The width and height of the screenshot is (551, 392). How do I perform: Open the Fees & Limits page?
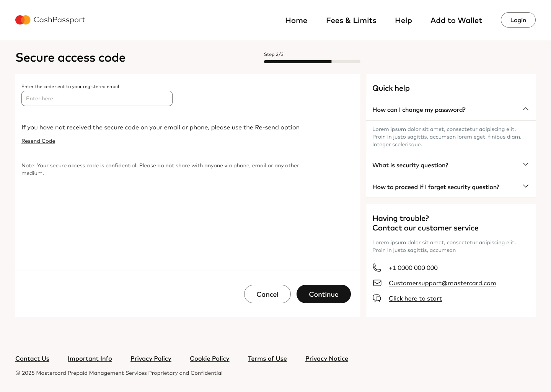(x=351, y=20)
